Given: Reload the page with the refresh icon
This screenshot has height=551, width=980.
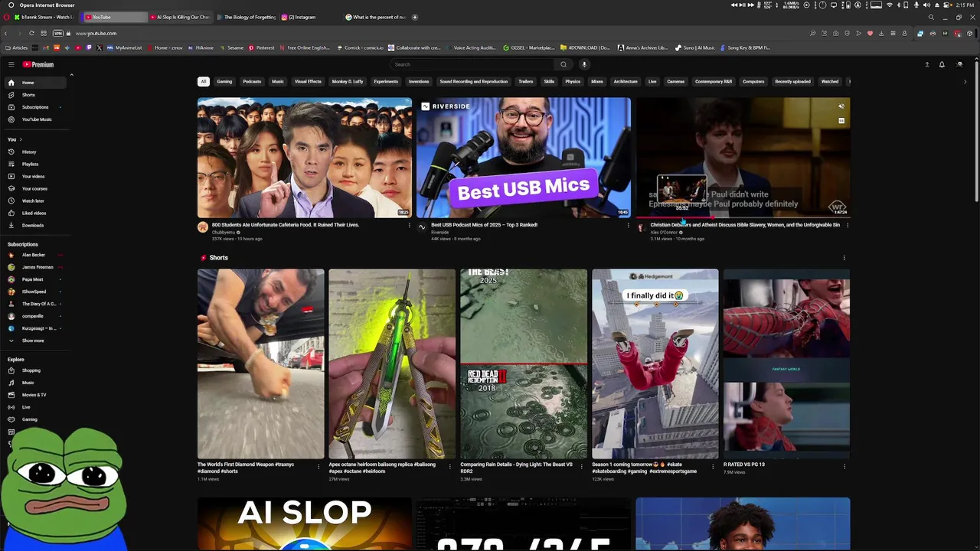Looking at the screenshot, I should pyautogui.click(x=31, y=33).
